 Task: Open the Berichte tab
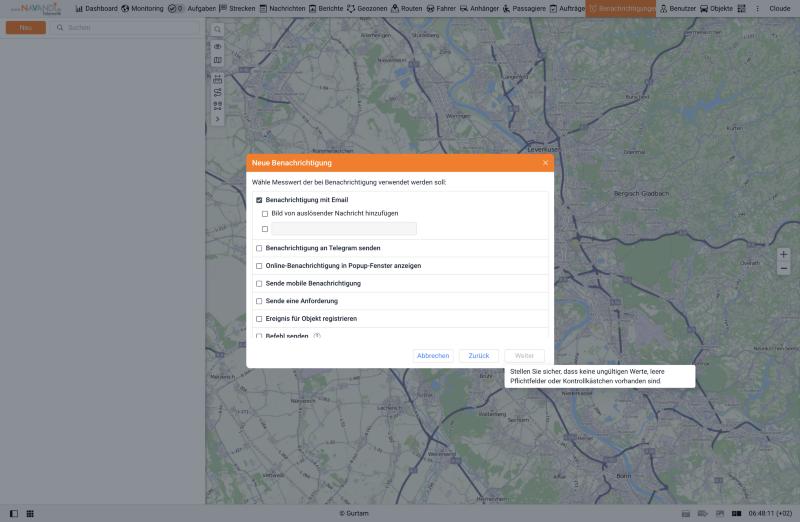click(x=326, y=9)
